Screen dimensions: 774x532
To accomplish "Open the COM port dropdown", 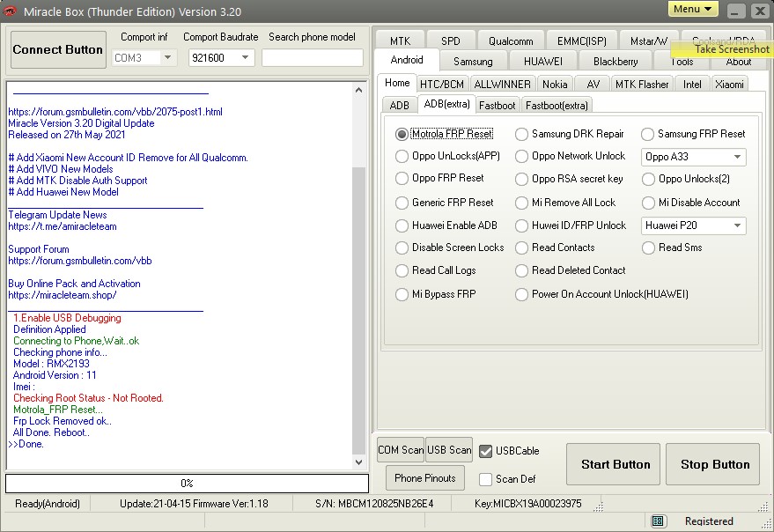I will (x=168, y=58).
